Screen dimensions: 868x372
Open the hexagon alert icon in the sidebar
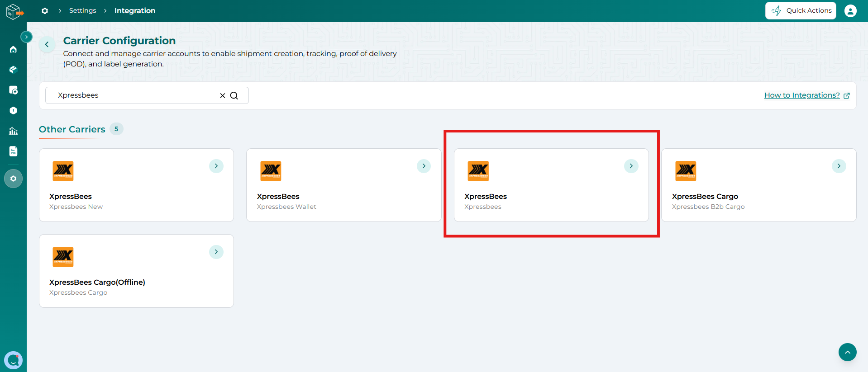click(x=13, y=110)
